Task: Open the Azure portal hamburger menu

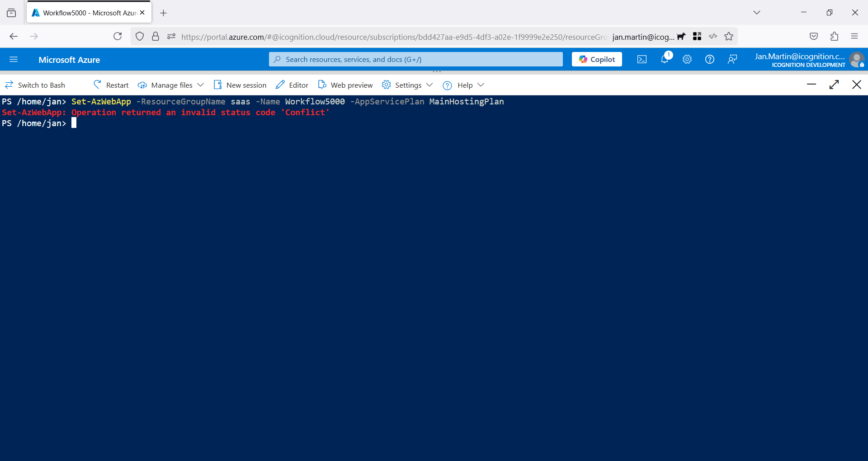Action: pyautogui.click(x=14, y=59)
